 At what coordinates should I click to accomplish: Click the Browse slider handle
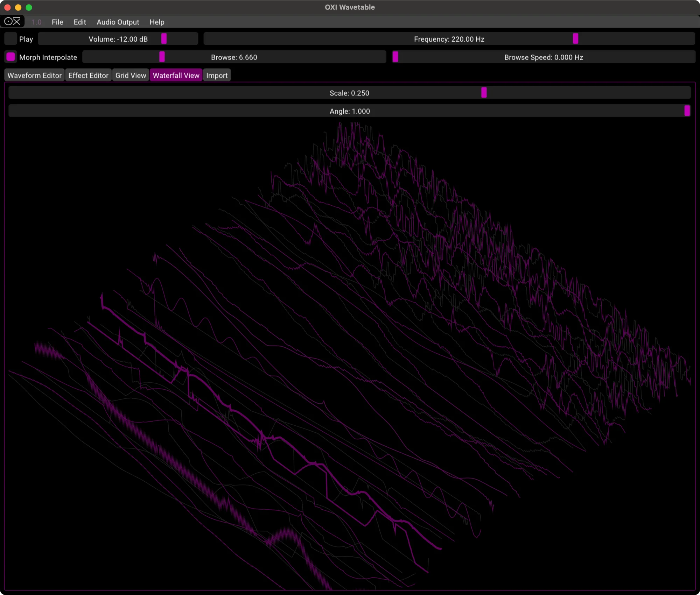coord(162,57)
